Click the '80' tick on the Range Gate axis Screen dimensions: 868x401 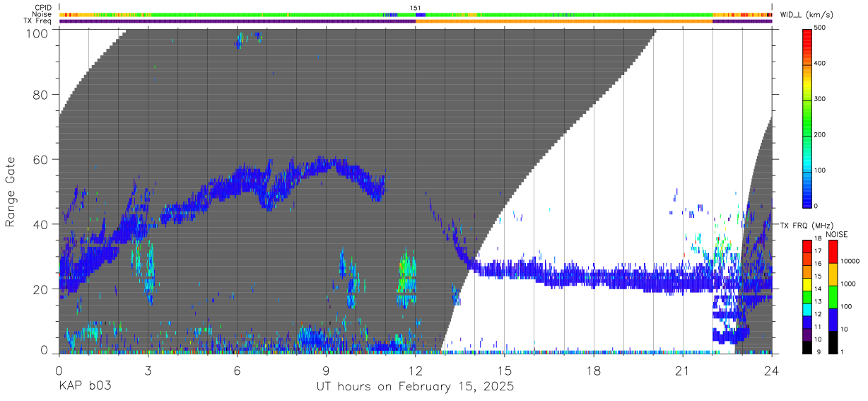(40, 94)
